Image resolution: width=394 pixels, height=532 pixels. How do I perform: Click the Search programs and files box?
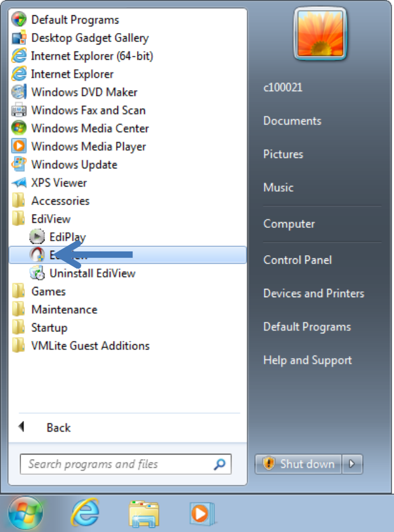click(x=126, y=464)
